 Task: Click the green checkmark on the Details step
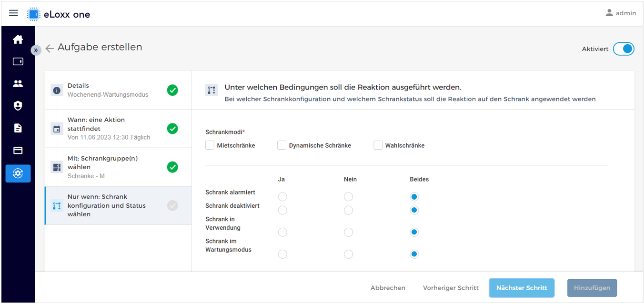click(x=172, y=90)
